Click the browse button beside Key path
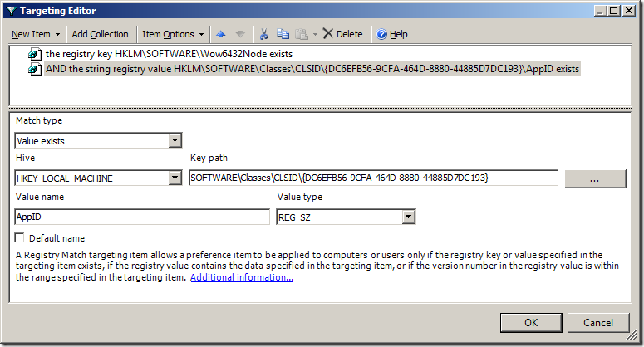The width and height of the screenshot is (644, 347). tap(595, 178)
